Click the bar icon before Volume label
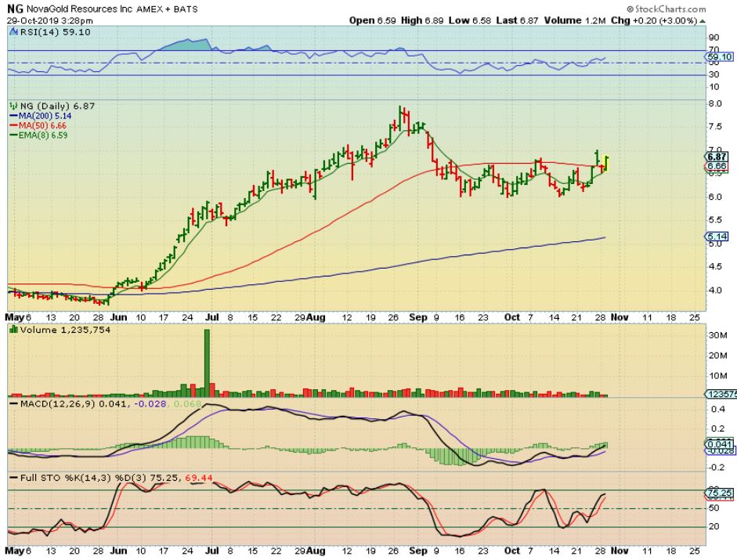Screen dimensions: 737x560 point(13,330)
